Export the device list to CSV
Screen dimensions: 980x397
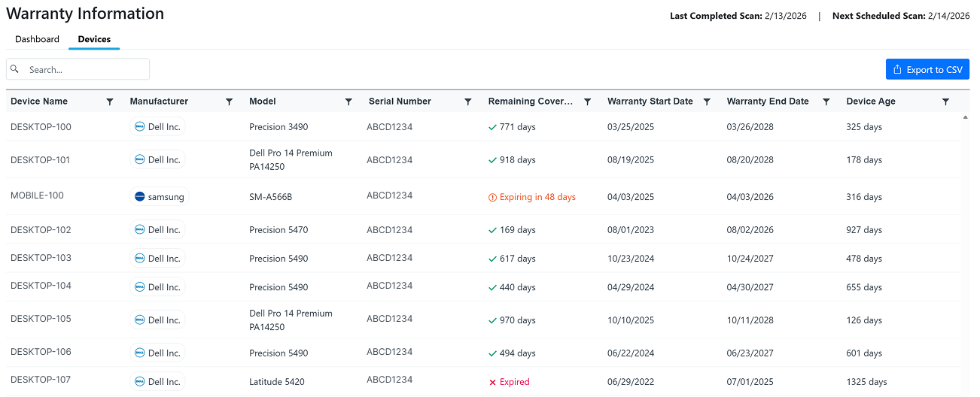pos(927,69)
